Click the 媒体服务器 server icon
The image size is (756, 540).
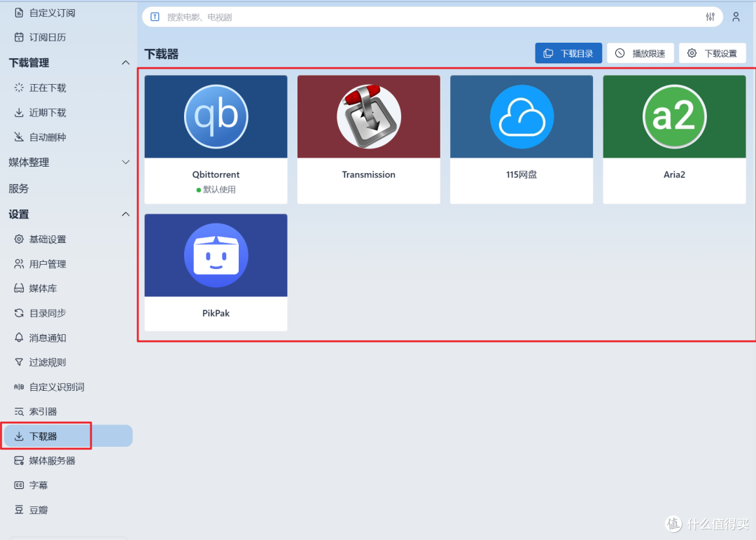click(x=19, y=460)
